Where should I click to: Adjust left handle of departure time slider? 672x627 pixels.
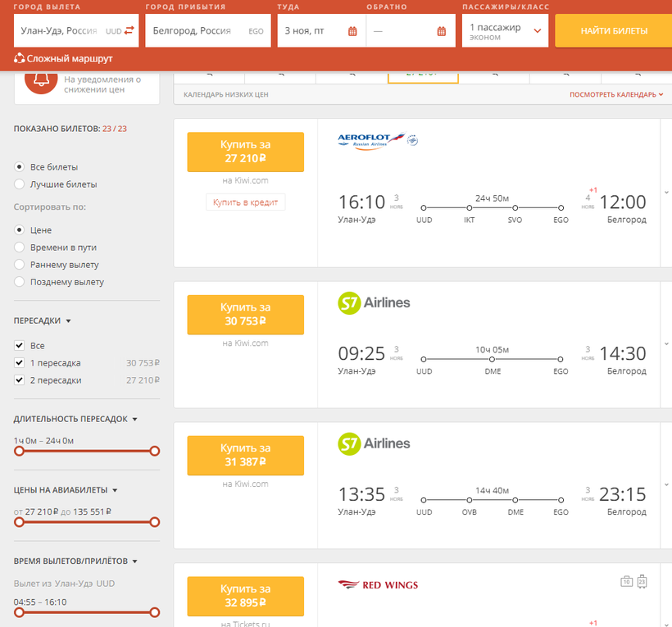(x=19, y=612)
